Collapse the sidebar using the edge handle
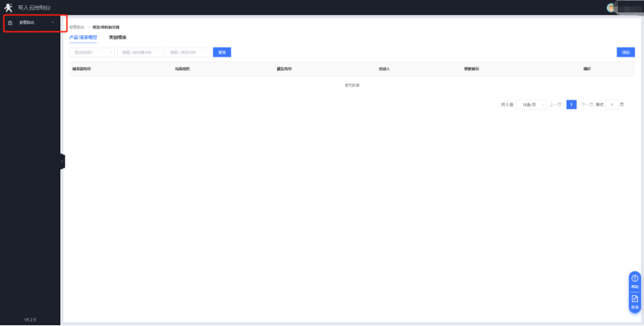Viewport: 644px width, 326px height. 63,161
